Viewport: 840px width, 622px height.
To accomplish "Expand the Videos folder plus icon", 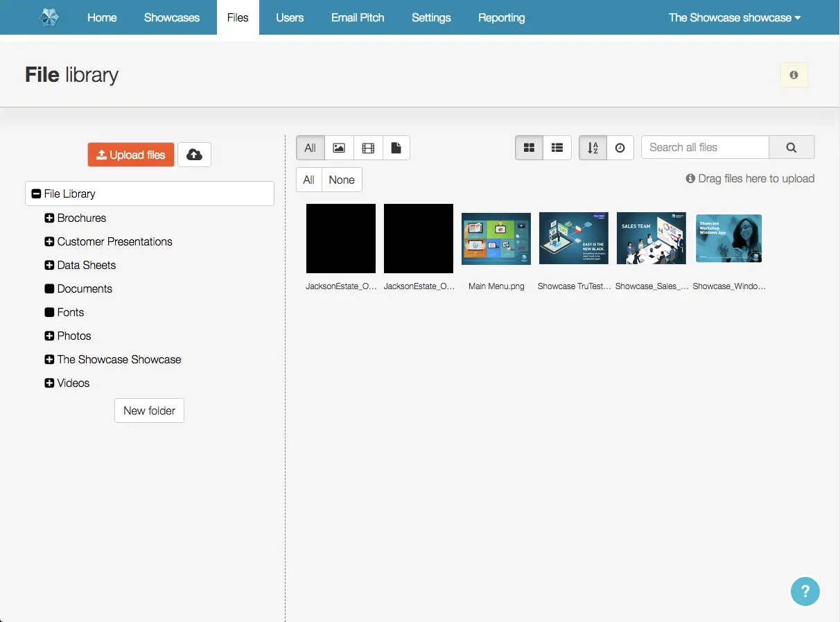I will click(x=49, y=383).
